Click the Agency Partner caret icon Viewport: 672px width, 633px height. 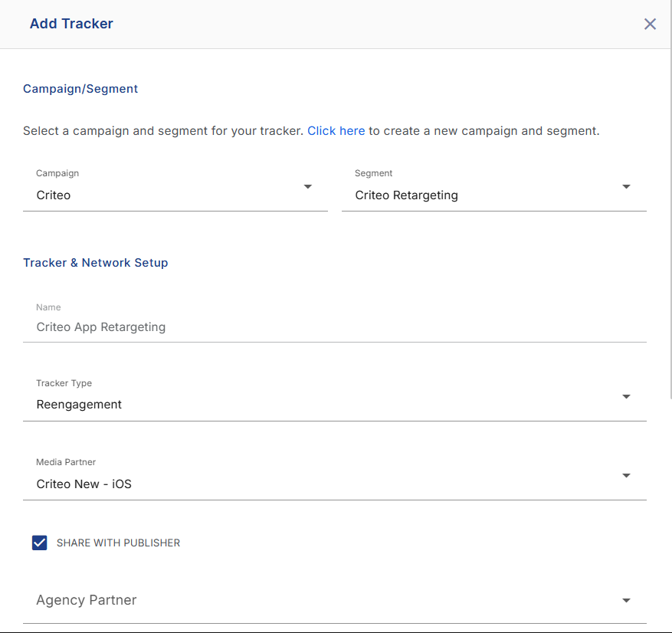626,600
